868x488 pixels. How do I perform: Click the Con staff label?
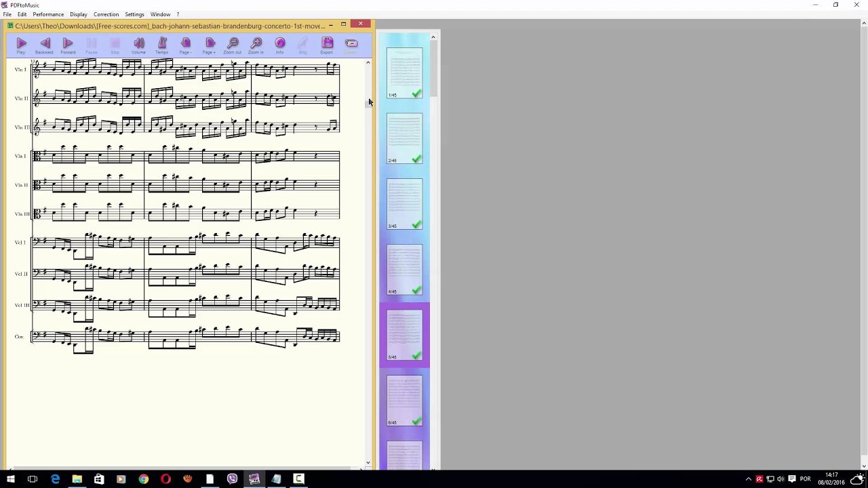[x=19, y=337]
